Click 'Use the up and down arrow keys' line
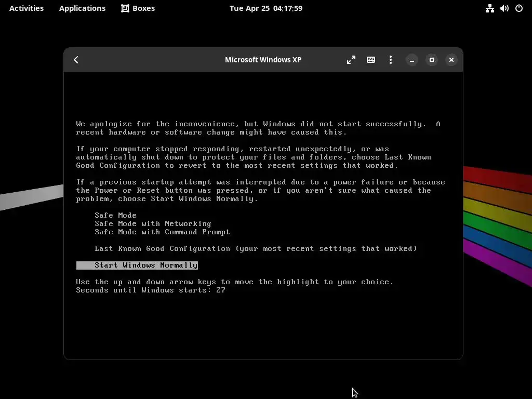 coord(234,282)
